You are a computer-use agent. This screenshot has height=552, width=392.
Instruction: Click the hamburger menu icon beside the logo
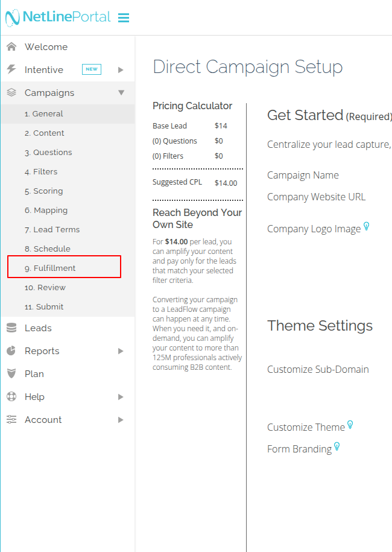click(x=124, y=18)
